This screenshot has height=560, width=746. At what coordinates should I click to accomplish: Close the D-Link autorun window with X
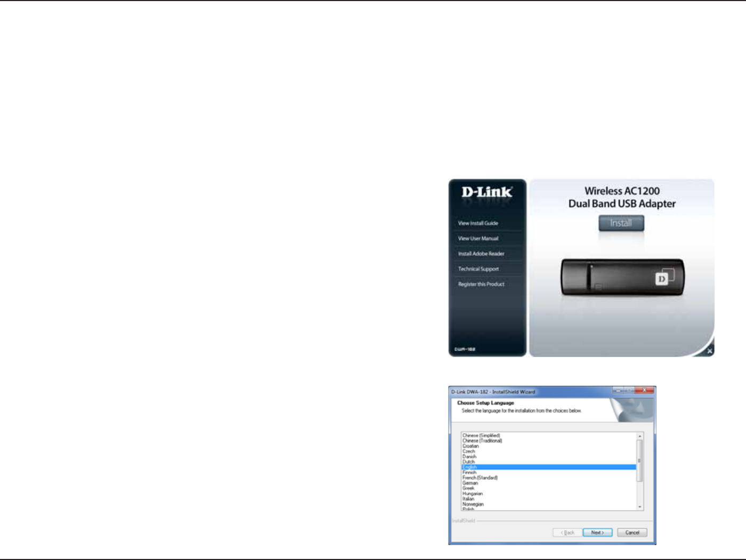pos(709,351)
